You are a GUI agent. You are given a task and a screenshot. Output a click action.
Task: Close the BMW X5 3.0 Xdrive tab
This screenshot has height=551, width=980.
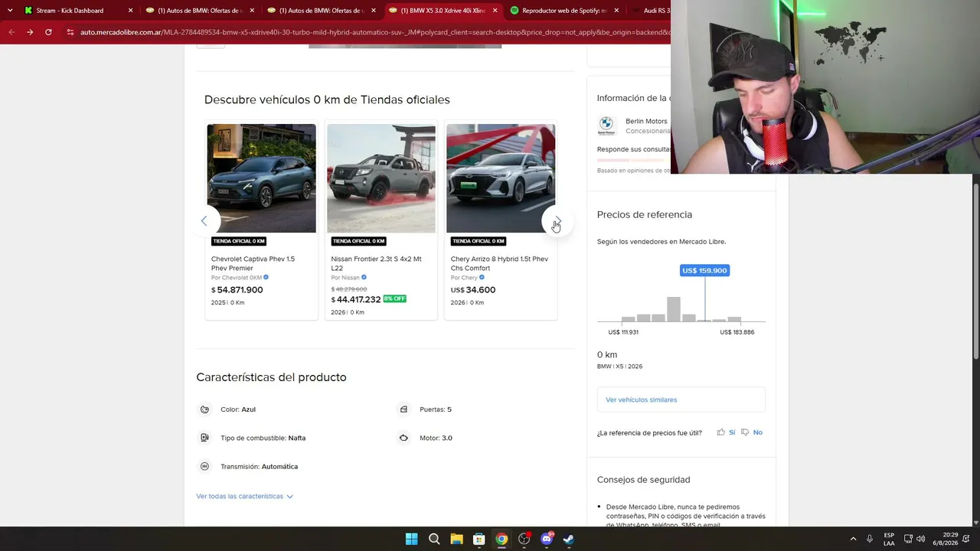click(x=495, y=11)
